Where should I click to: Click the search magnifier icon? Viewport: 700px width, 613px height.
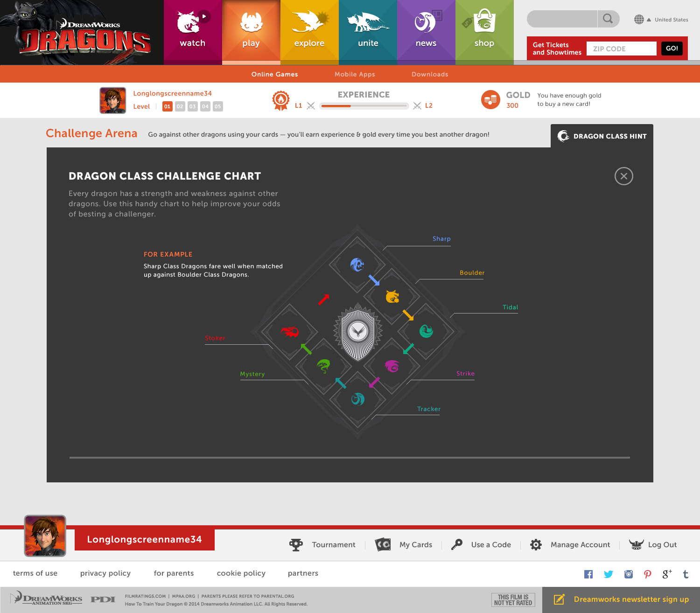pyautogui.click(x=608, y=19)
